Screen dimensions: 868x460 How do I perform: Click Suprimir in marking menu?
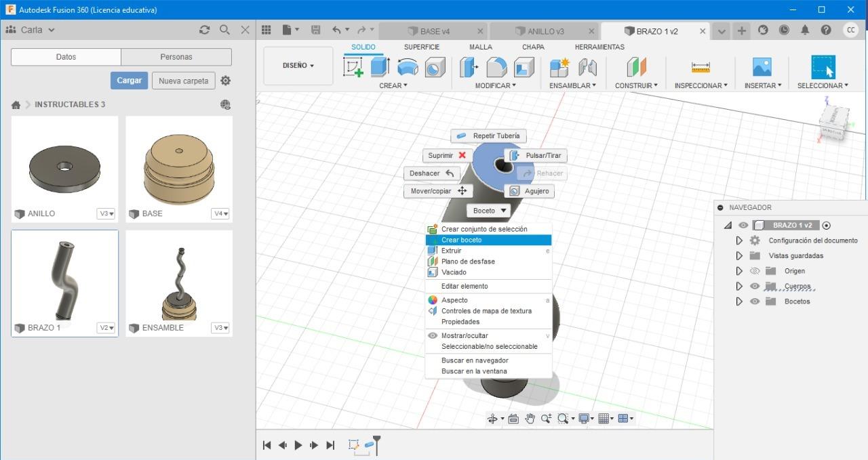448,156
